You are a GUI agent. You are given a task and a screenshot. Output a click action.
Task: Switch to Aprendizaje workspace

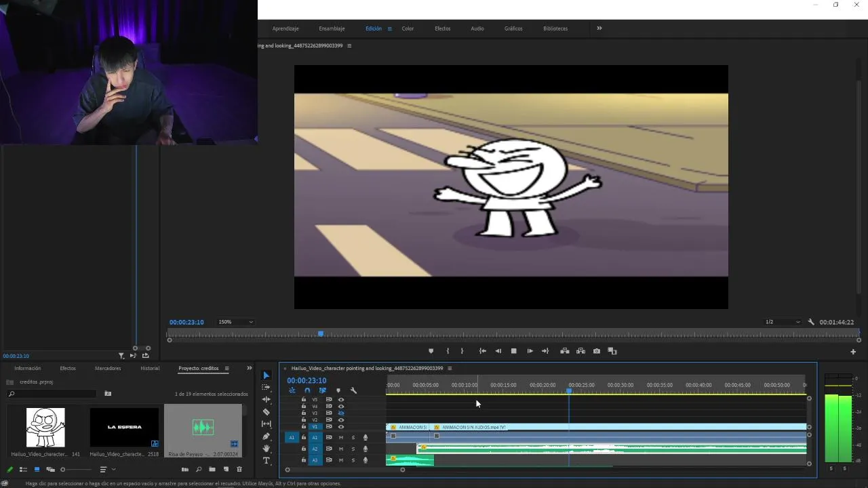285,28
